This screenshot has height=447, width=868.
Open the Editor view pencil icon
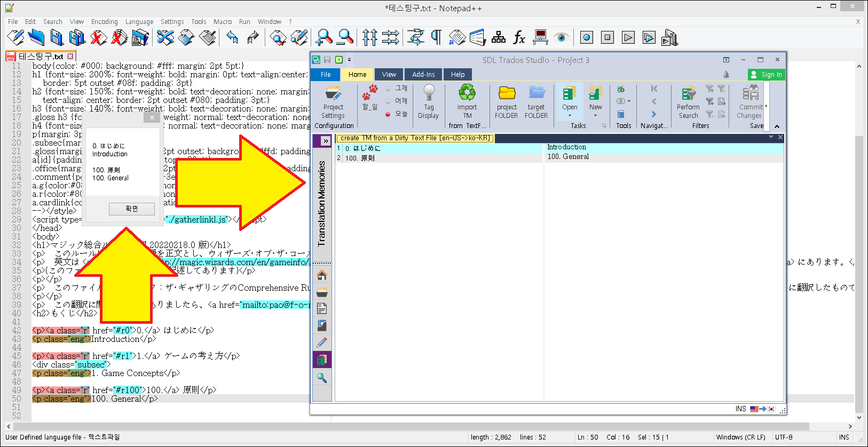coord(322,342)
